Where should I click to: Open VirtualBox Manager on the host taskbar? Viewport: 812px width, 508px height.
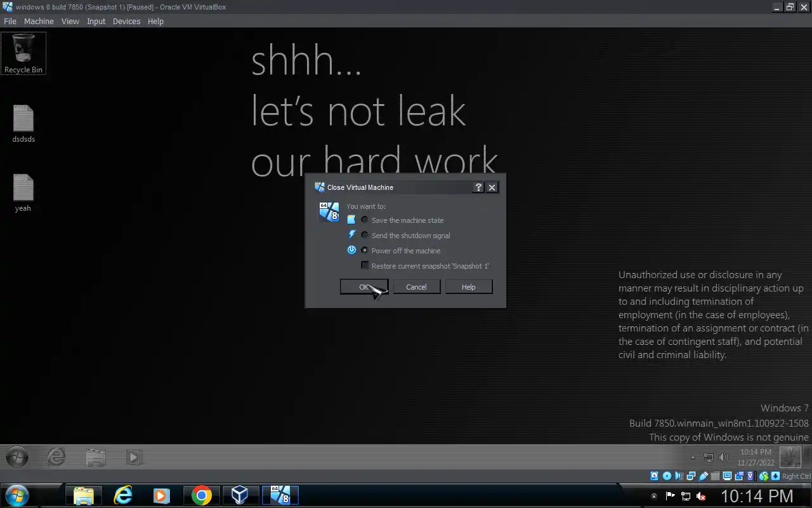240,495
